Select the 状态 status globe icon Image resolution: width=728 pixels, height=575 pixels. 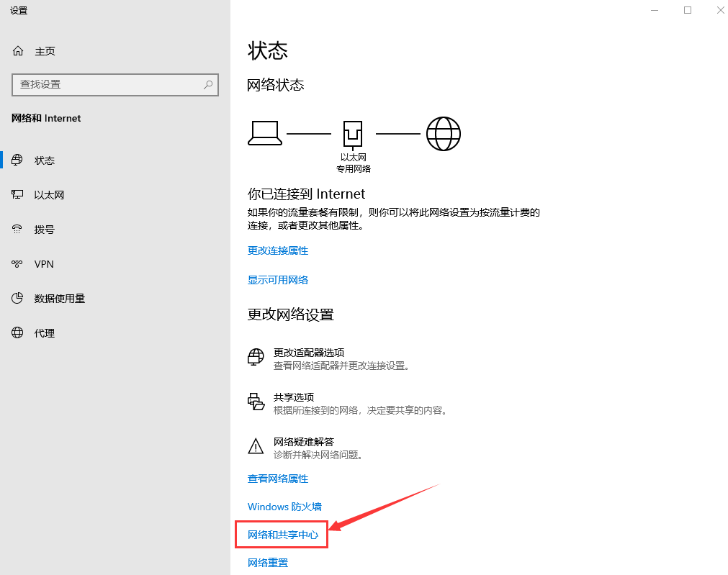click(x=18, y=160)
